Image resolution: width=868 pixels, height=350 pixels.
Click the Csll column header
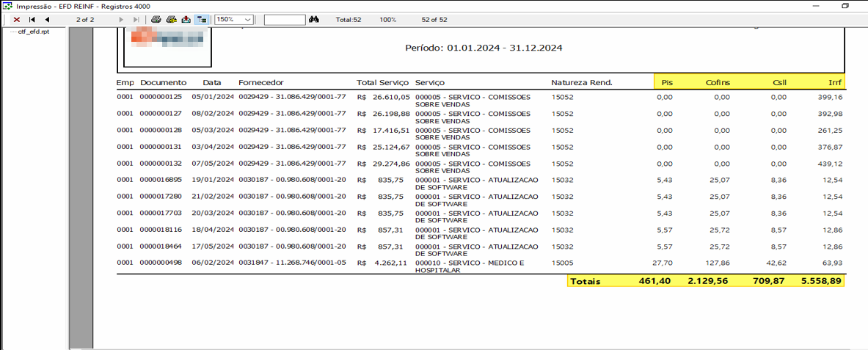[x=780, y=82]
